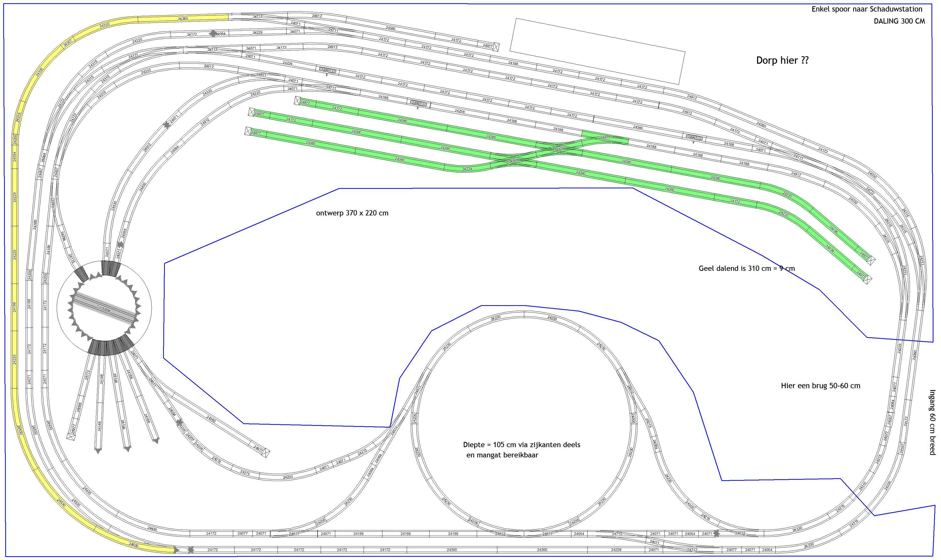Select the 'Hier een brug 50-60 cm' label
Image resolution: width=941 pixels, height=560 pixels.
pyautogui.click(x=821, y=386)
